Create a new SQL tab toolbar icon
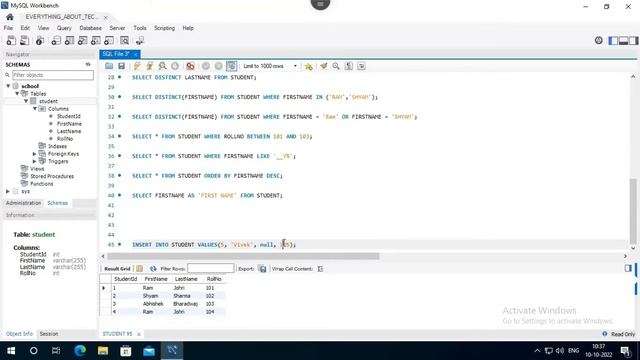640x360 pixels. pyautogui.click(x=11, y=40)
